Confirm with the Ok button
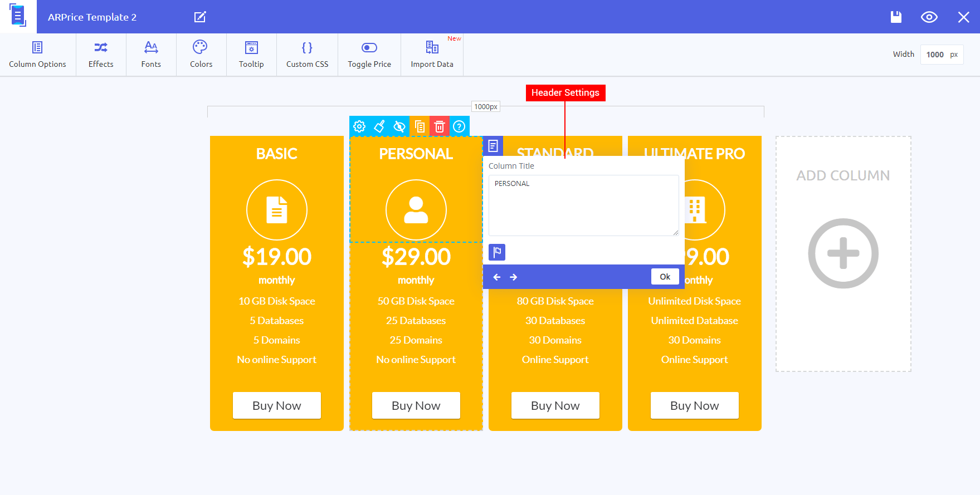 click(665, 277)
